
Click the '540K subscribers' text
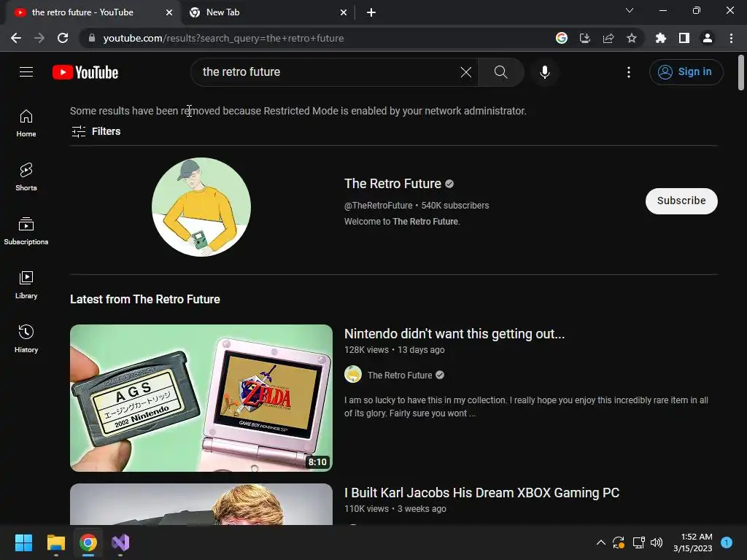coord(455,206)
